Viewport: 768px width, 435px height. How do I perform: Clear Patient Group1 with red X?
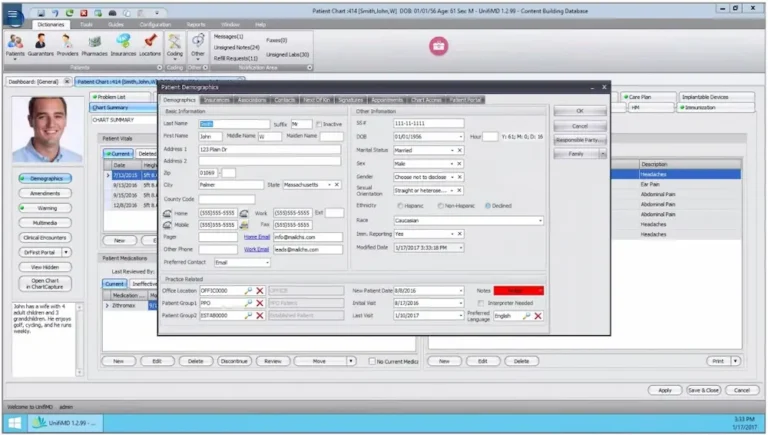260,303
